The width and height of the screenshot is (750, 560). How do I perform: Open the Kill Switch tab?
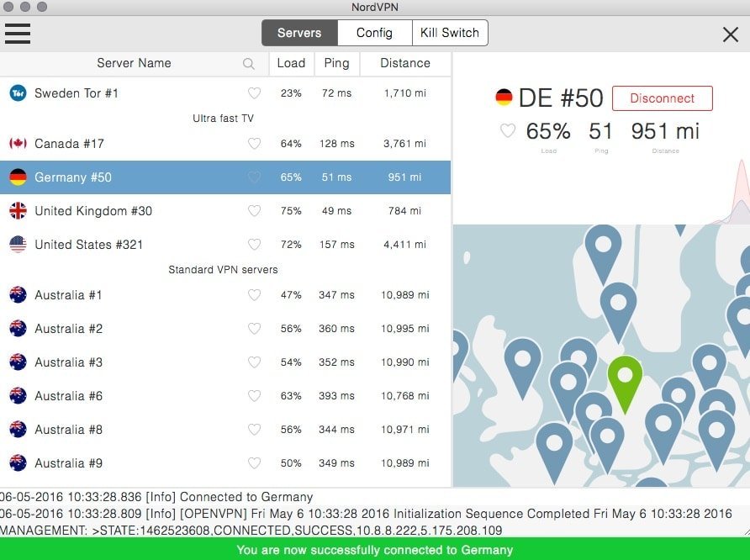click(450, 33)
